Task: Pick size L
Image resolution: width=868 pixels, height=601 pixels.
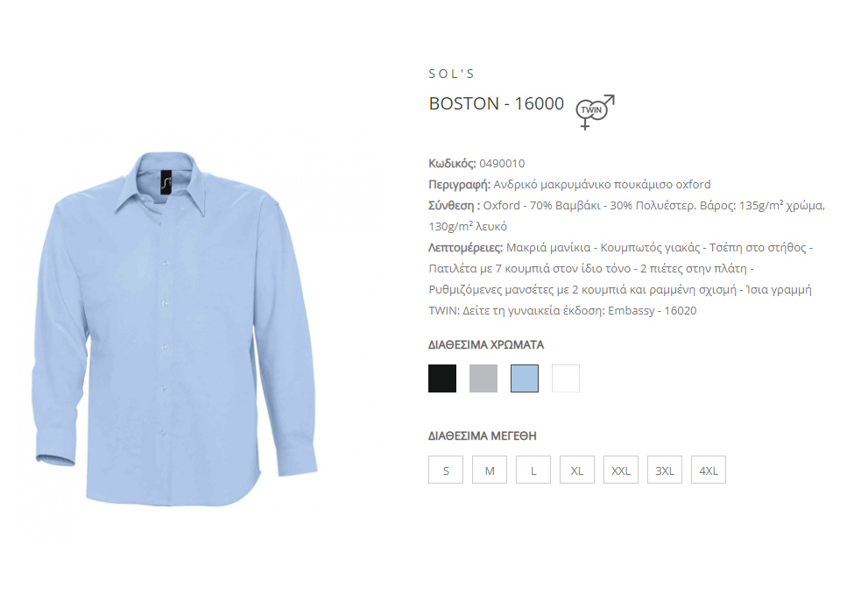Action: [x=533, y=470]
